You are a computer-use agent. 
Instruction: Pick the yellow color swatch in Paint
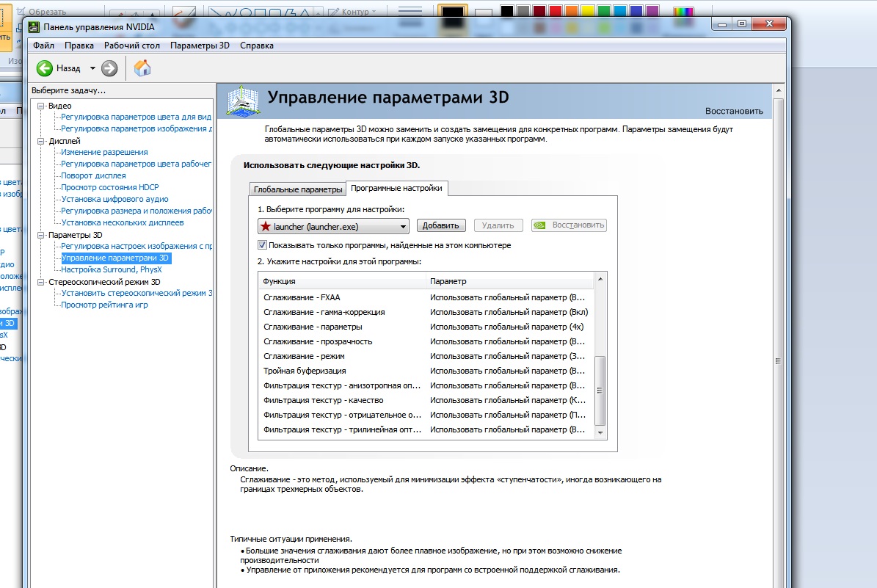[x=588, y=11]
